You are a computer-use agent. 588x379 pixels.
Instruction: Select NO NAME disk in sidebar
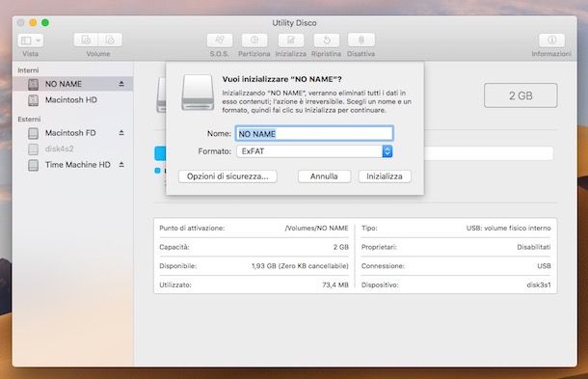tap(72, 84)
